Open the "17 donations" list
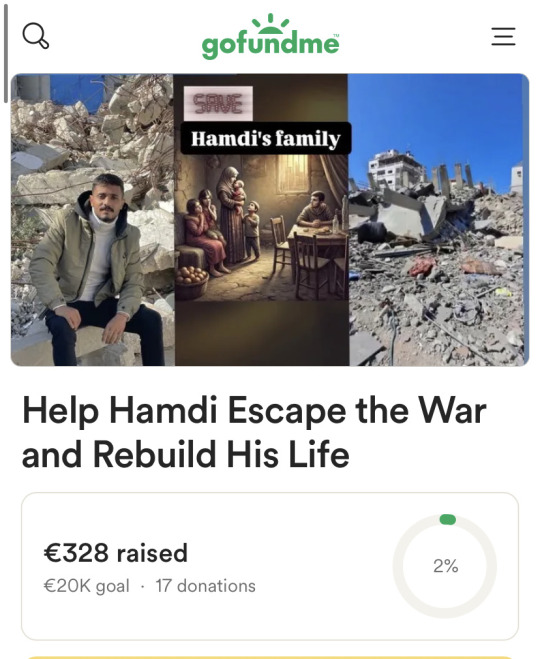This screenshot has width=540, height=659. tap(205, 586)
